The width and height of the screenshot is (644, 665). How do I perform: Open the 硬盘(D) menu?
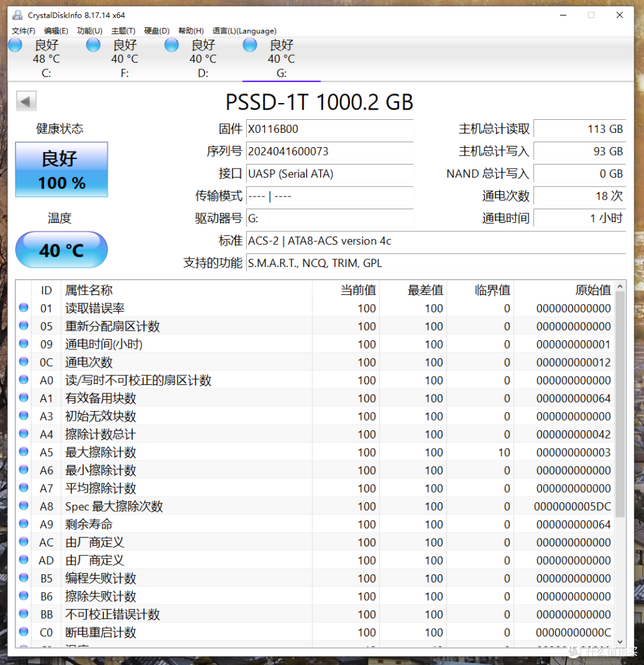coord(157,31)
